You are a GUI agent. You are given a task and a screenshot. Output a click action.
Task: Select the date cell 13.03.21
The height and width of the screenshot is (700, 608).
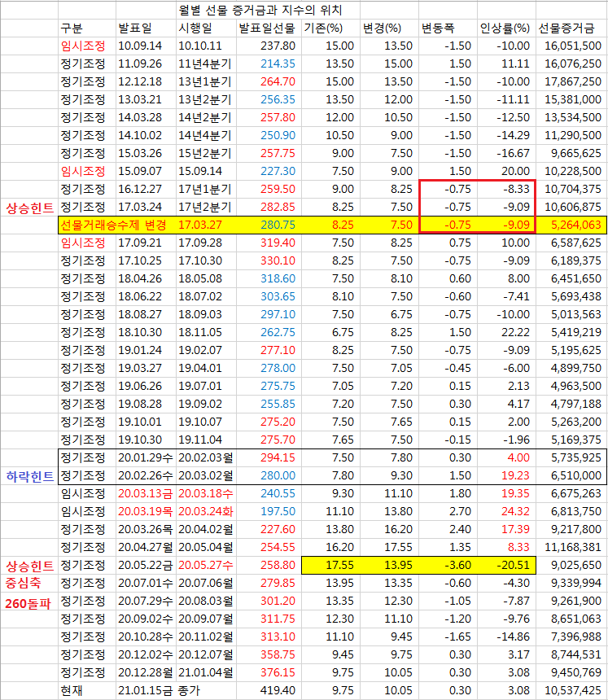point(140,99)
